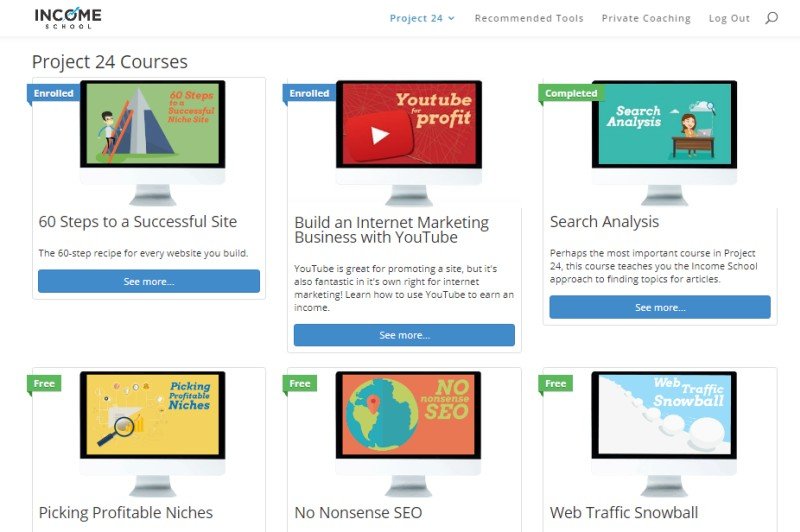Open the Web Traffic Snowball thumbnail
Viewport: 800px width, 532px height.
(664, 415)
